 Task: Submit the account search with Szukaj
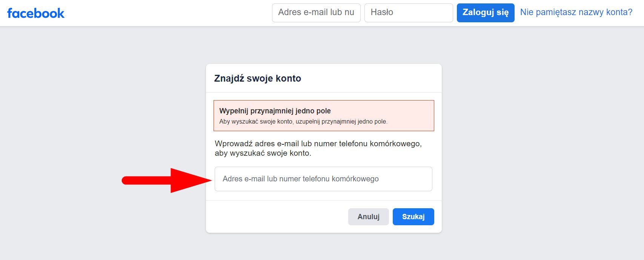(x=413, y=217)
